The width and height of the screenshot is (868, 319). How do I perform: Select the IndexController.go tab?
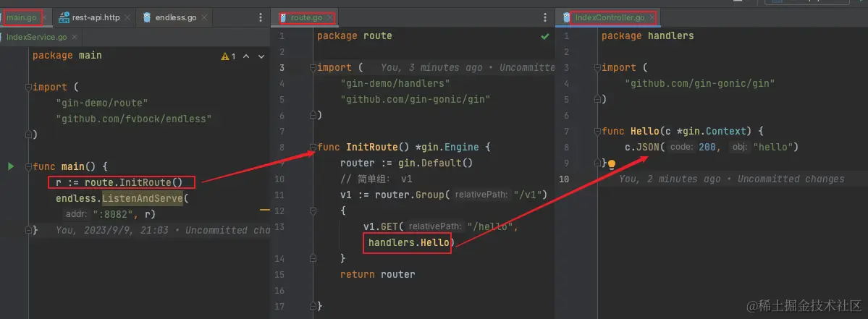coord(610,17)
